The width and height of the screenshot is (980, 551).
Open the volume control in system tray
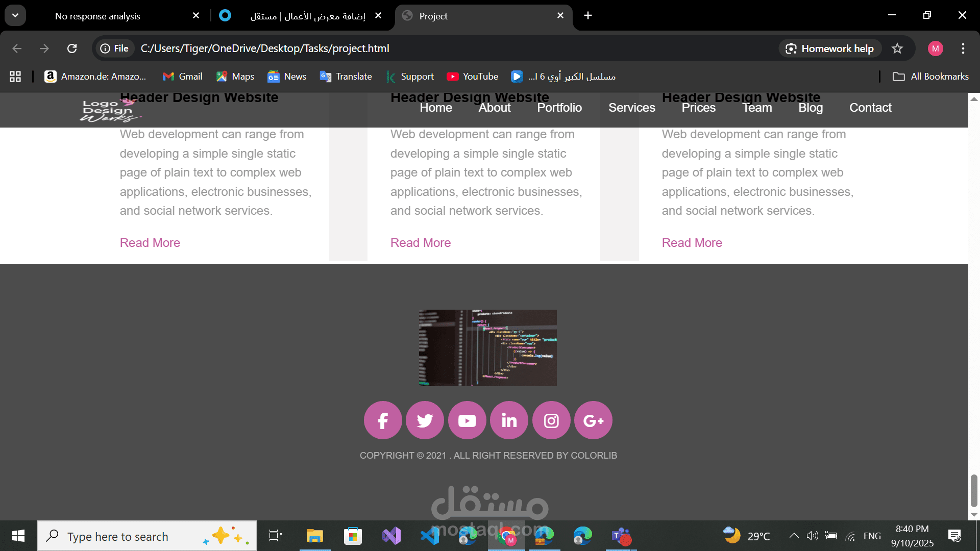(x=812, y=536)
